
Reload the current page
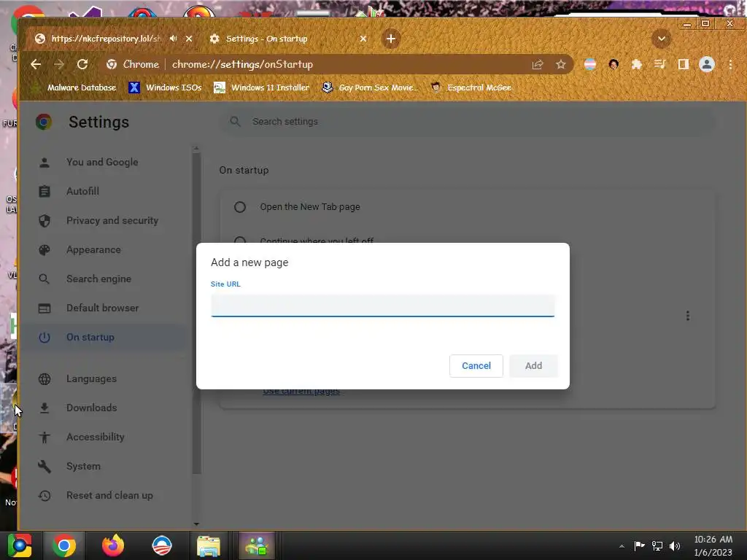click(82, 64)
